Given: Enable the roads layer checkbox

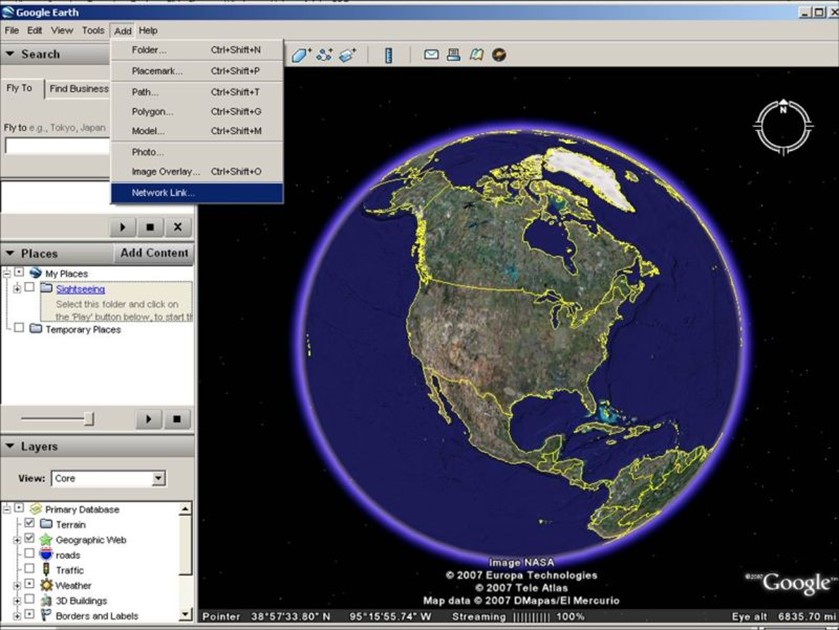Looking at the screenshot, I should (29, 554).
